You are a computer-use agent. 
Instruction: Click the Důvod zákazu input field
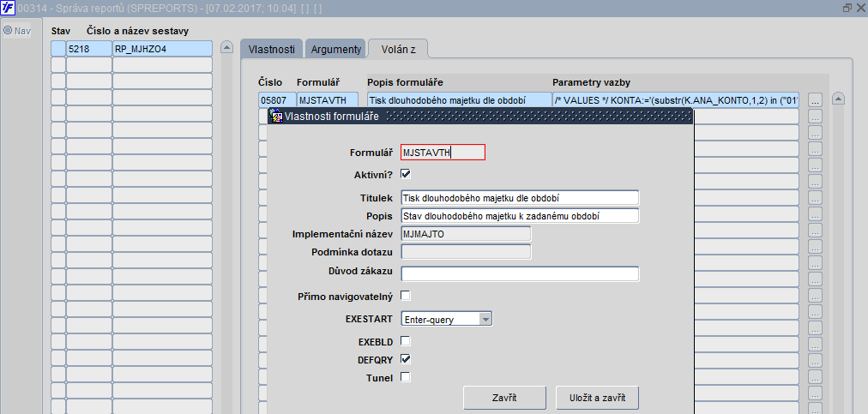point(520,273)
